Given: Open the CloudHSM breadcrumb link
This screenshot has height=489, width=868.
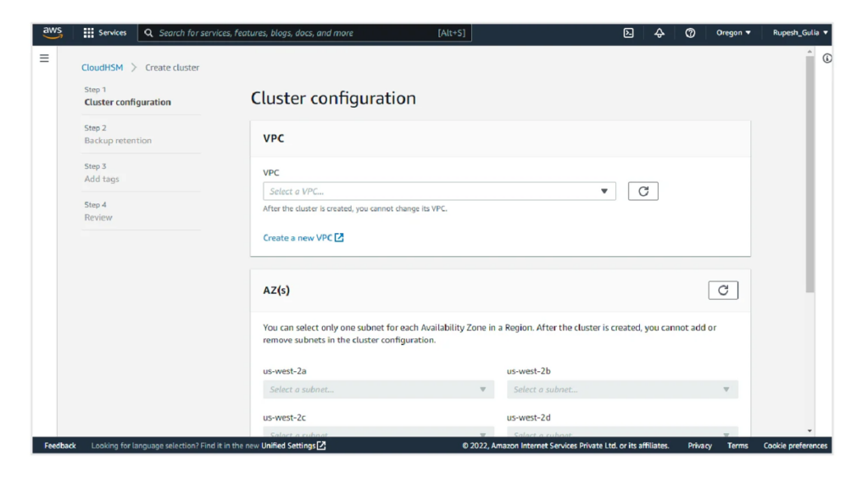Looking at the screenshot, I should click(101, 67).
